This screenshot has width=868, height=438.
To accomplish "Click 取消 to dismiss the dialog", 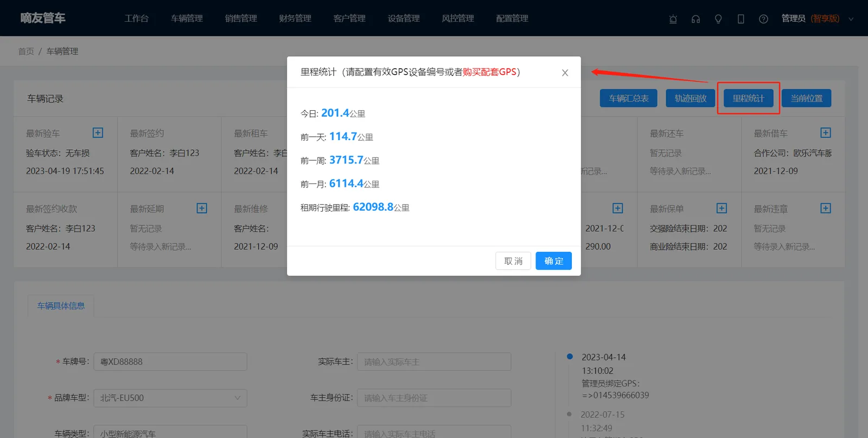I will click(x=513, y=261).
